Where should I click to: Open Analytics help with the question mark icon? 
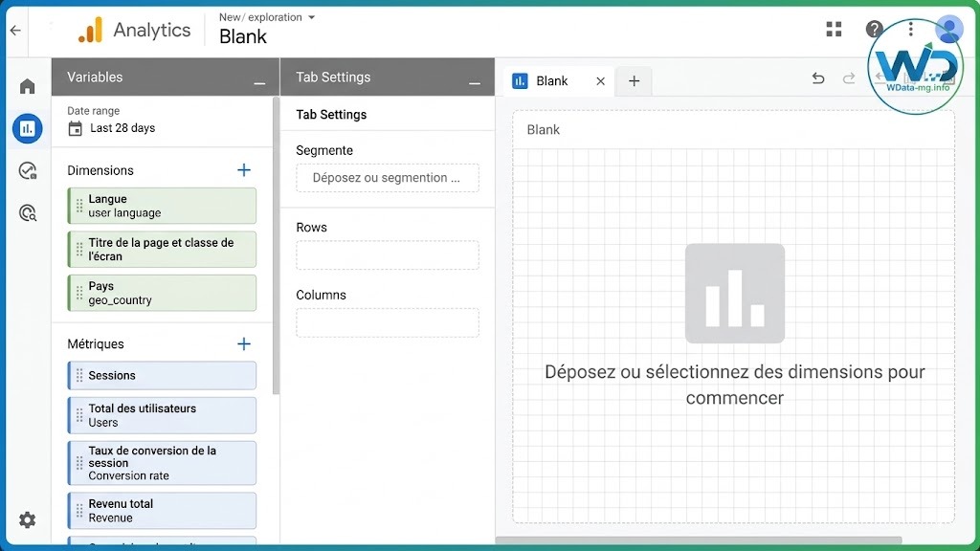tap(872, 29)
